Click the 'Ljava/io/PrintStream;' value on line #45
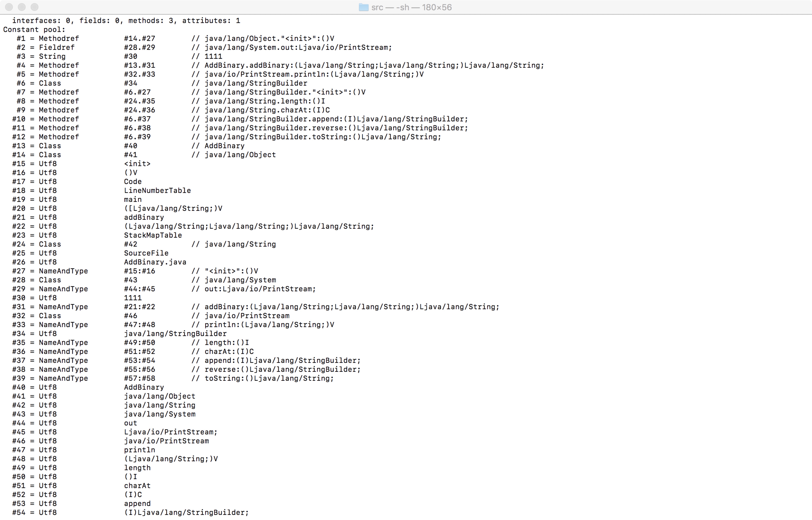This screenshot has height=520, width=812. click(171, 432)
